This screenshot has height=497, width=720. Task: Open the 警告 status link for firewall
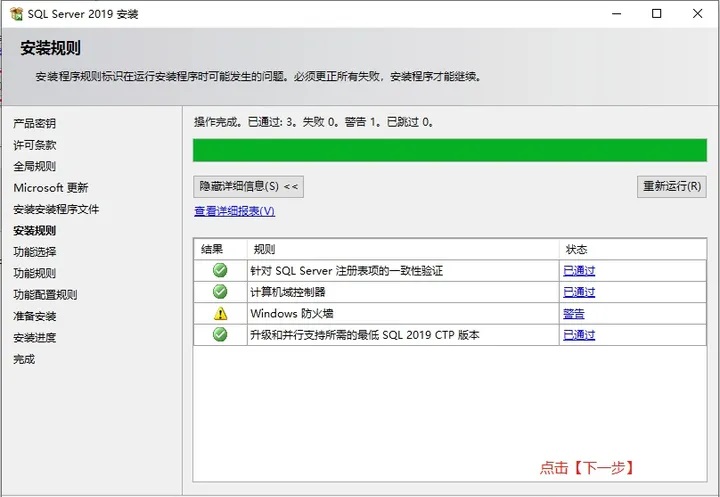[574, 314]
